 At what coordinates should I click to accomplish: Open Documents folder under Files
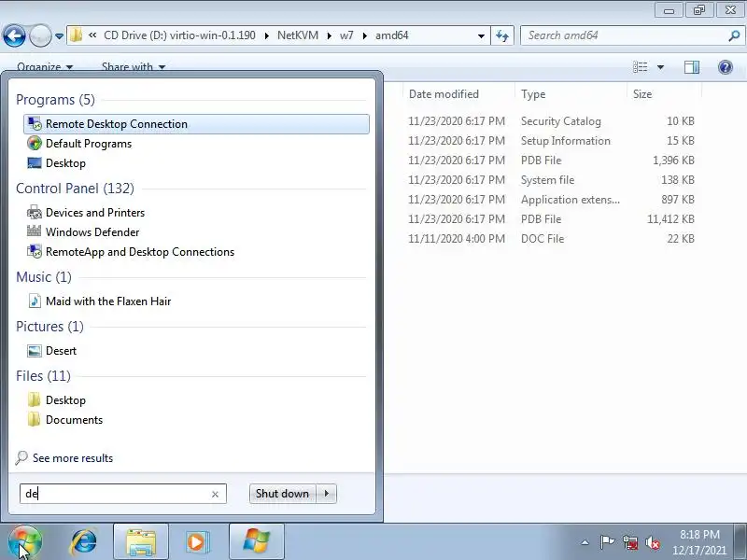pos(64,419)
